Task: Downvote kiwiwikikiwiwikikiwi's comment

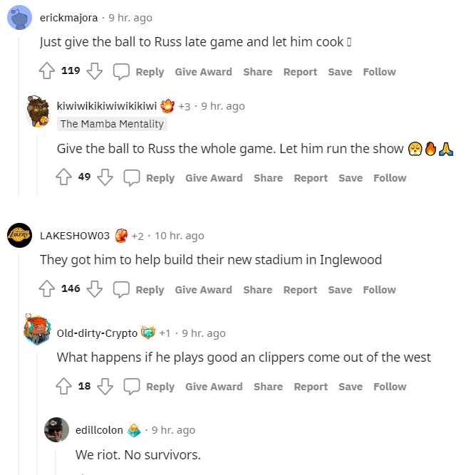Action: pyautogui.click(x=105, y=177)
